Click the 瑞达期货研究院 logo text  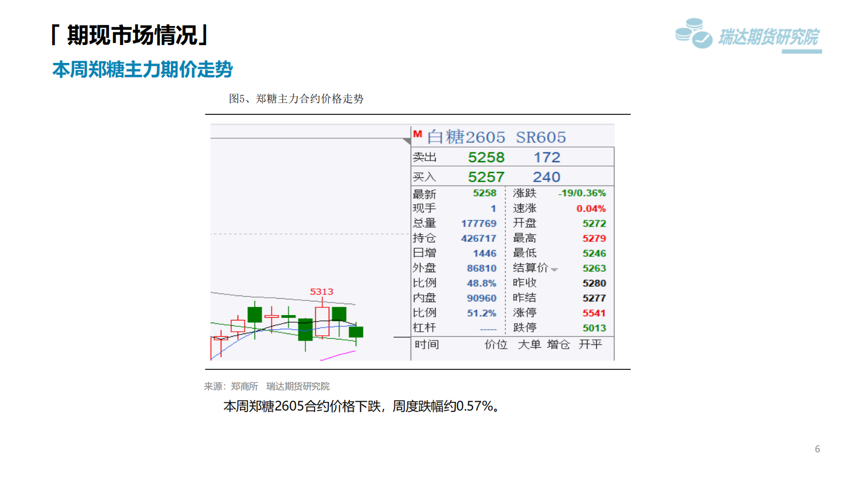768,37
